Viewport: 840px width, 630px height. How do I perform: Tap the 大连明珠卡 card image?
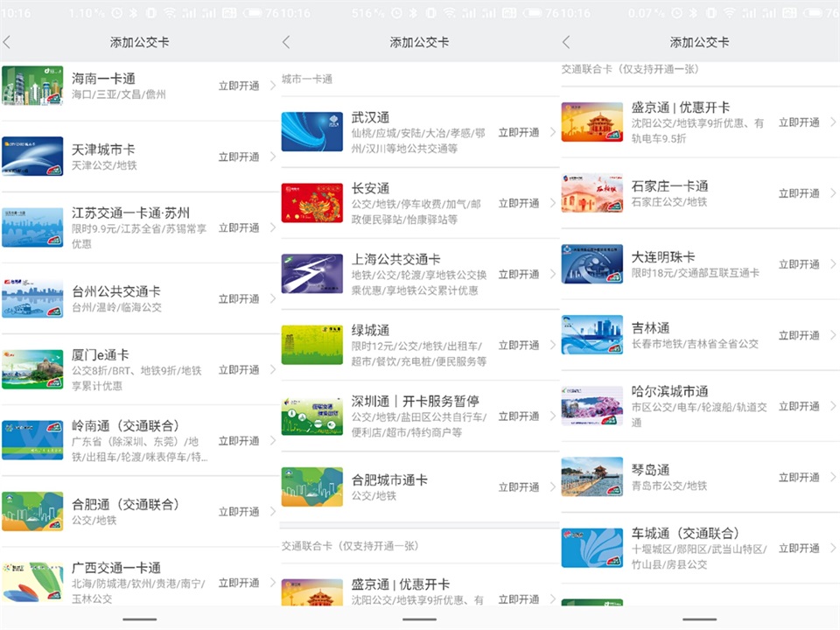pos(592,264)
